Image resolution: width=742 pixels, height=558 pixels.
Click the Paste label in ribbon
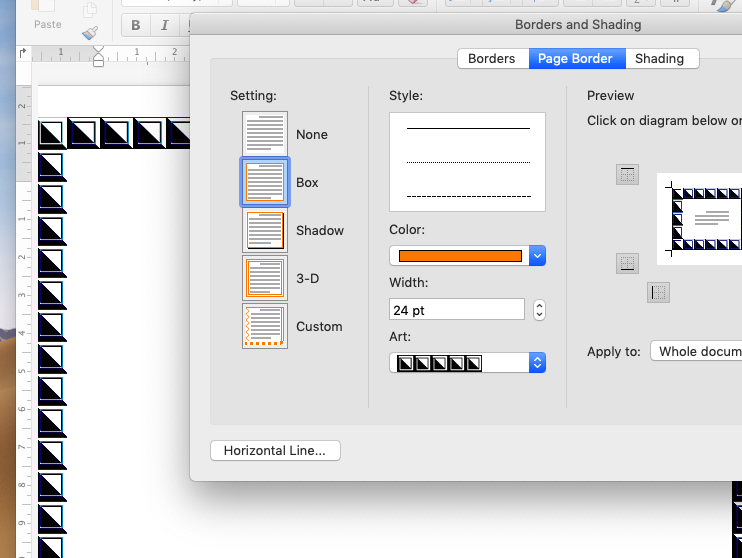[x=48, y=24]
